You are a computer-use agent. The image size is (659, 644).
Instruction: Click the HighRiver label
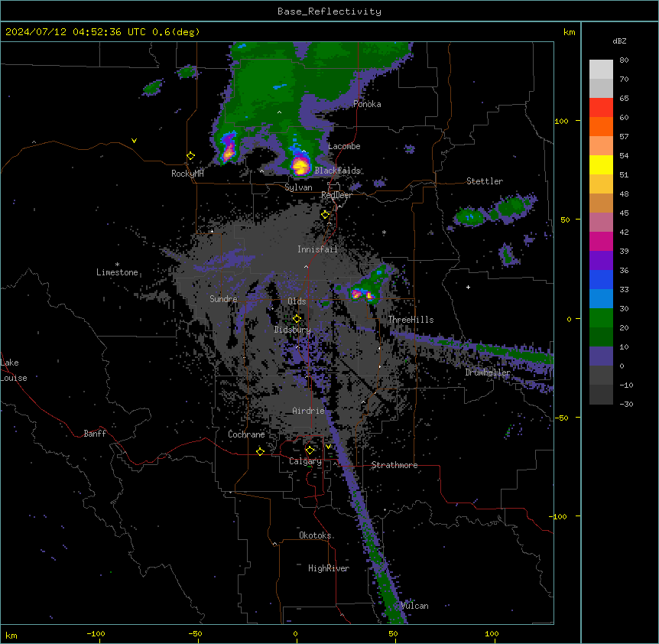329,568
